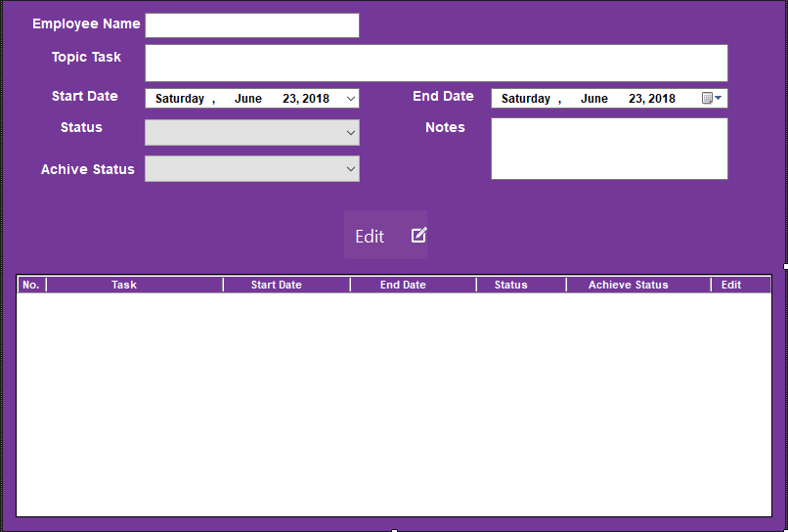Click the Employee Name text field

coord(251,25)
